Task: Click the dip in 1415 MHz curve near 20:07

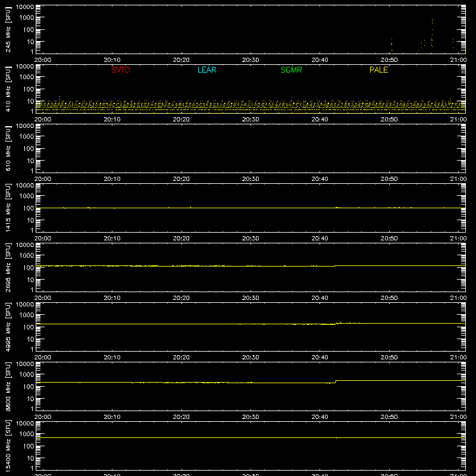Action: 90,209
